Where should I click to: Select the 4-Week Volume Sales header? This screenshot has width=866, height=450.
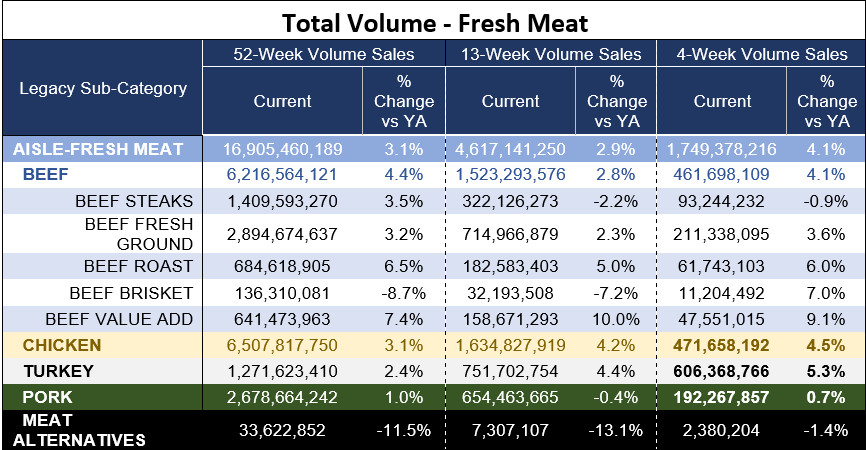tap(762, 54)
